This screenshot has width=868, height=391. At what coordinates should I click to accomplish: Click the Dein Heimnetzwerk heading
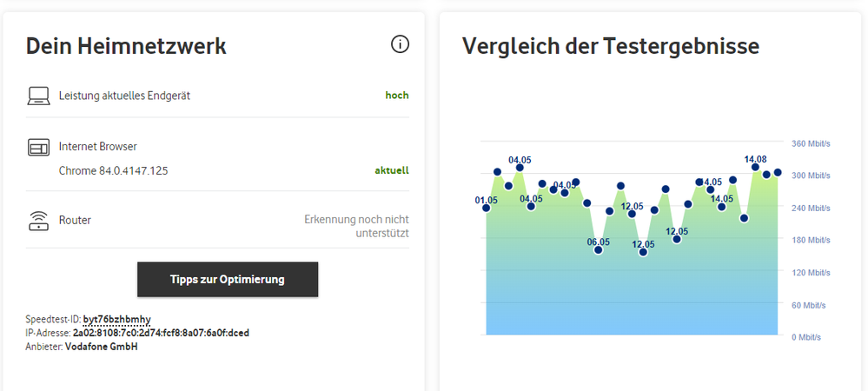tap(126, 46)
